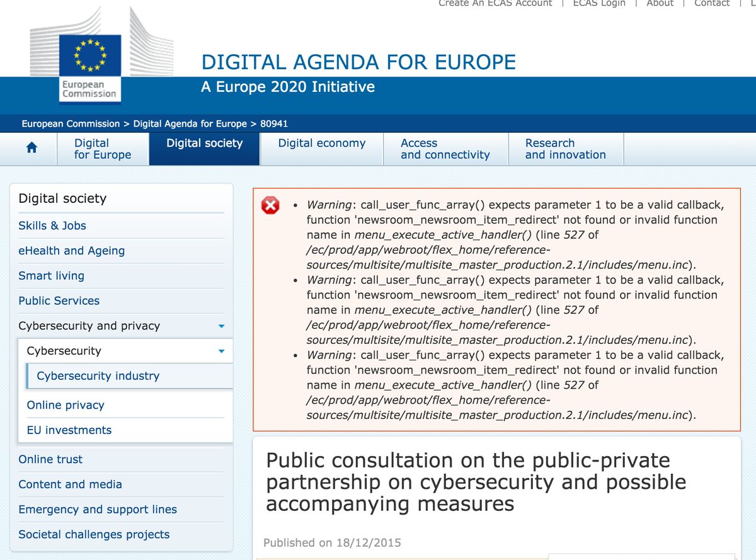Go to eHealth and Ageing page
Viewport: 756px width, 560px height.
pos(72,251)
